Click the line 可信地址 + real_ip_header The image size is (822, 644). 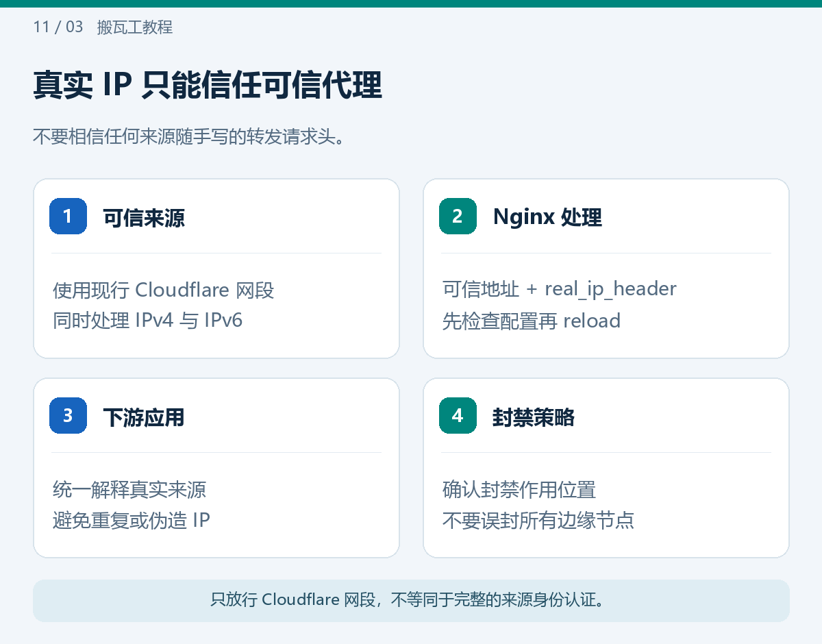tap(560, 289)
